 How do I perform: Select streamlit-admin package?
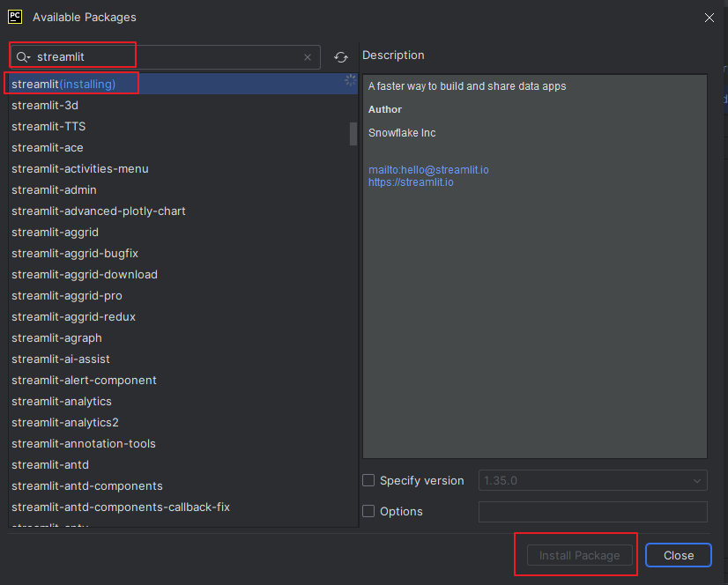click(183, 190)
